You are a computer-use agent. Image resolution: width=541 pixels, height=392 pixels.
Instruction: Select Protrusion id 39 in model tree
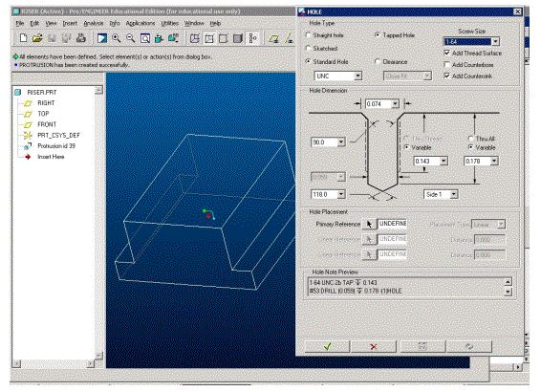click(56, 145)
